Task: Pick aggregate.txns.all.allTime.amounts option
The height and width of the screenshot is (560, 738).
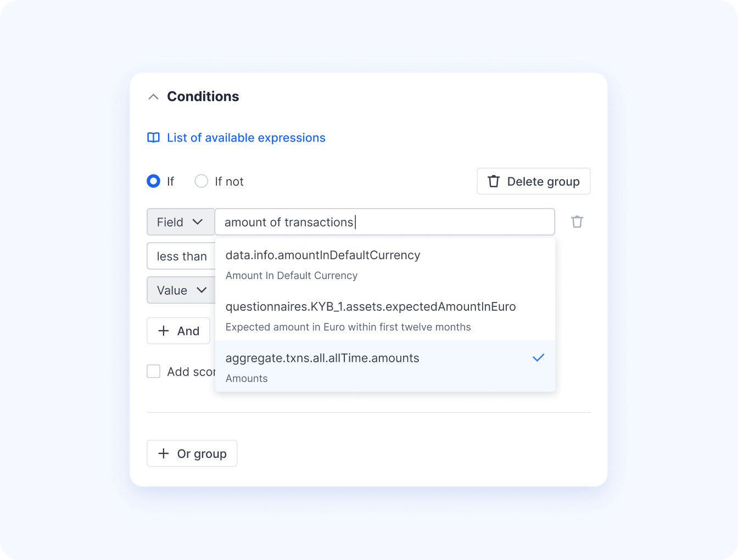Action: [x=385, y=367]
